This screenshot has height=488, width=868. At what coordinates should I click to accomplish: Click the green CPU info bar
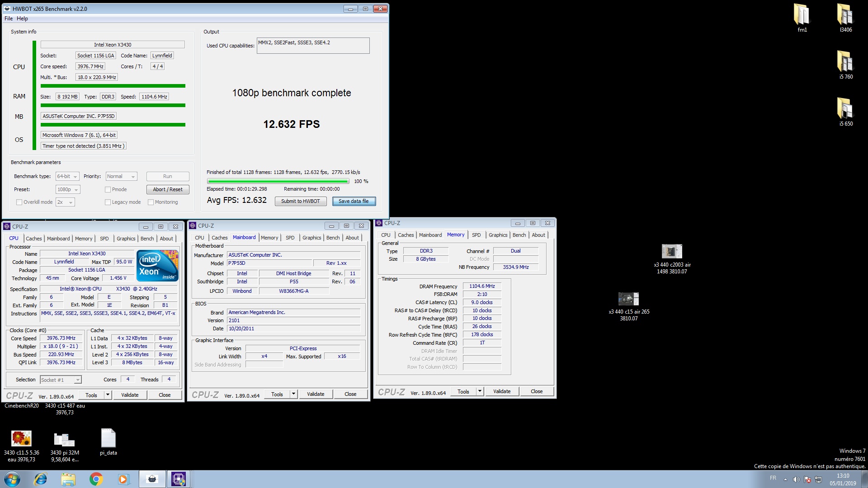pyautogui.click(x=113, y=86)
